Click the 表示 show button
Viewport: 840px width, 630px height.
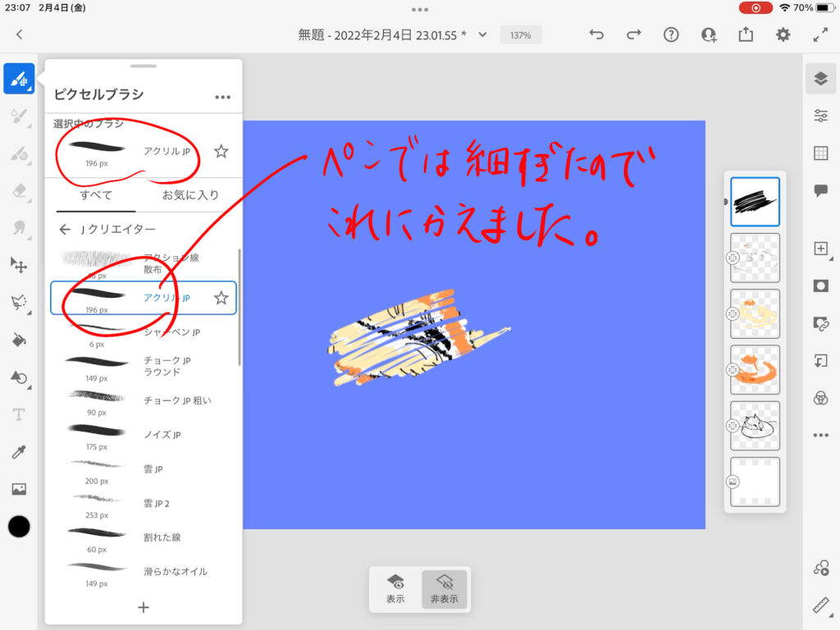click(395, 589)
